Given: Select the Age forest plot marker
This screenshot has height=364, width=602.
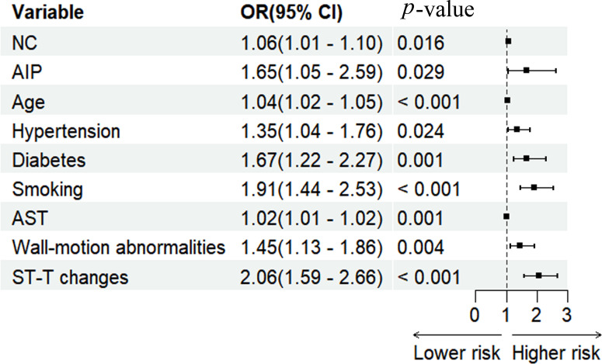Looking at the screenshot, I should [x=507, y=100].
